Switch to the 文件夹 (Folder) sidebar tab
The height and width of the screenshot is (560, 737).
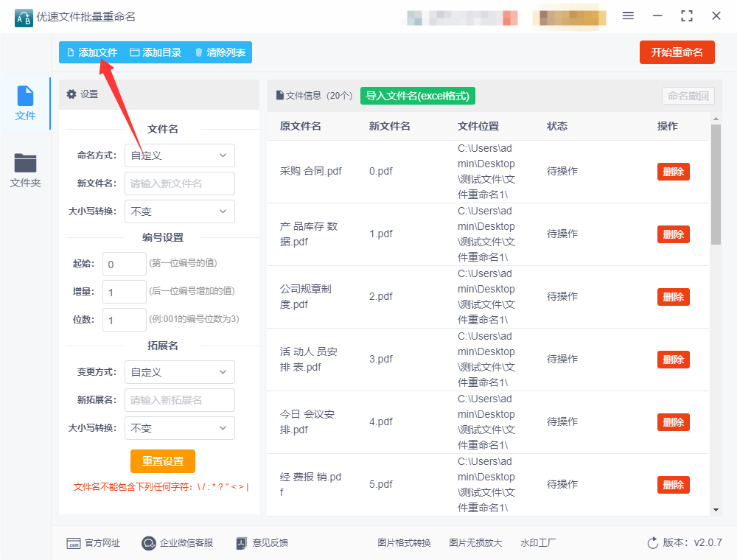[x=25, y=170]
